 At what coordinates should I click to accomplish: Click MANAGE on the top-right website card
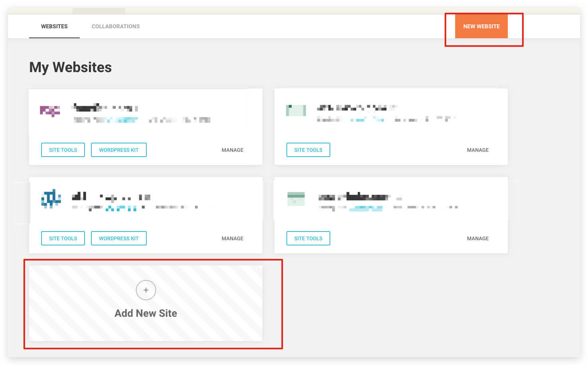pyautogui.click(x=478, y=150)
